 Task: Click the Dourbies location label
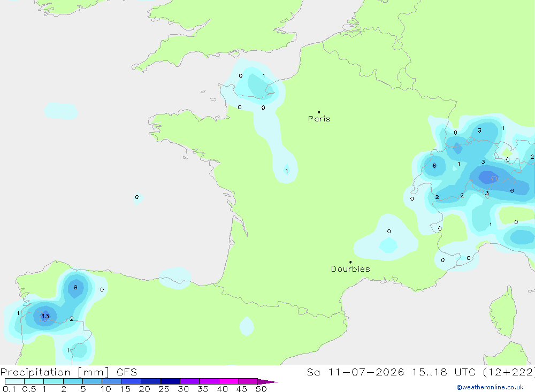[350, 269]
